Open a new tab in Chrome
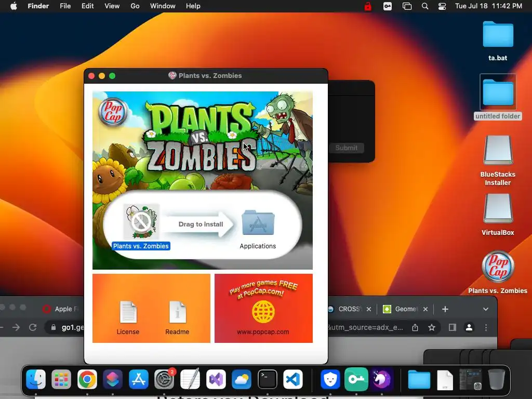 [x=445, y=309]
